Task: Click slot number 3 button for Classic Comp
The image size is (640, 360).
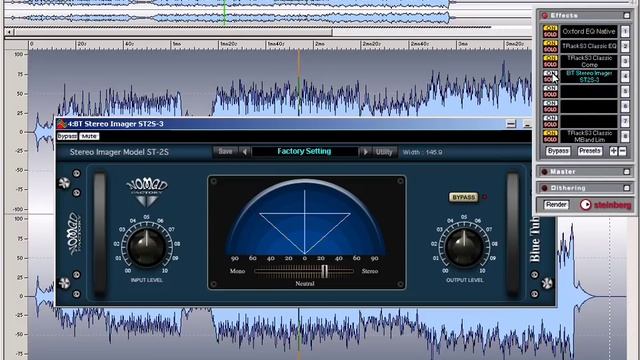Action: [625, 61]
